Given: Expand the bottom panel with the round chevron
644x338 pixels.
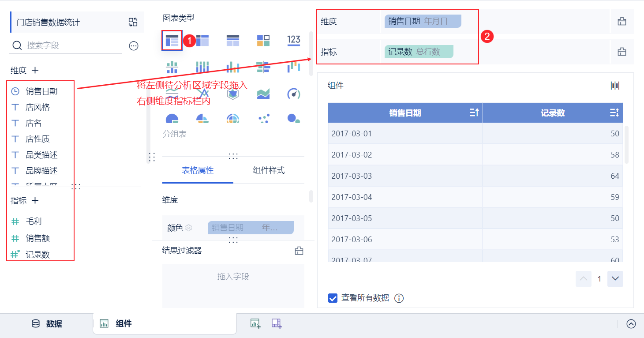Looking at the screenshot, I should click(x=631, y=324).
